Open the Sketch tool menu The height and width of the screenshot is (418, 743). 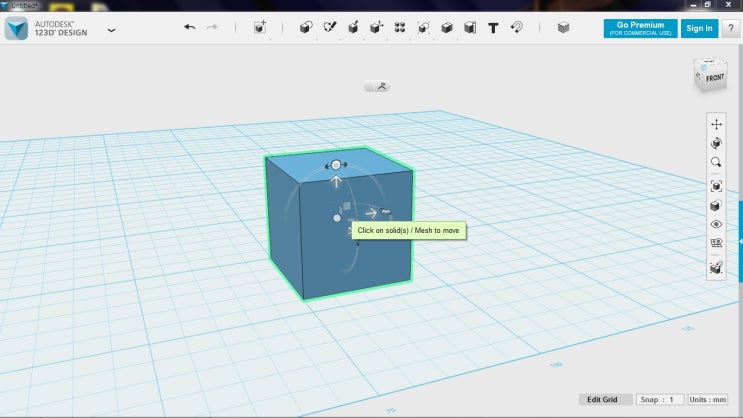pos(329,27)
